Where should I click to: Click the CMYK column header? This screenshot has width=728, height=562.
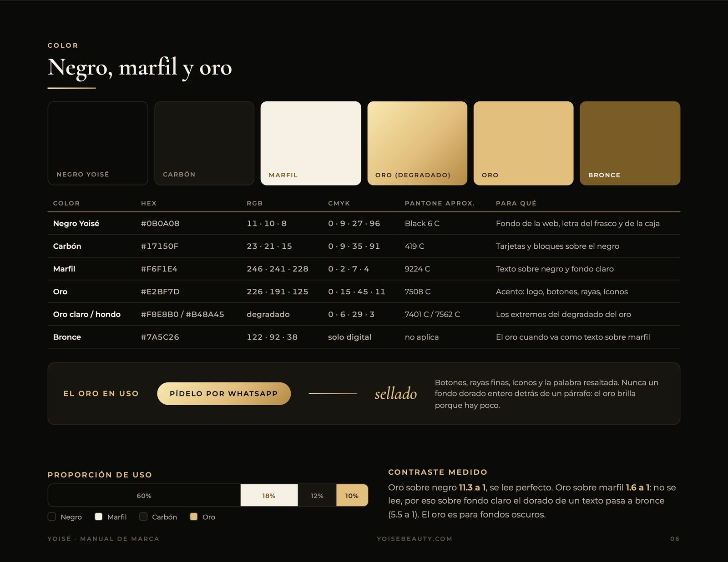click(x=339, y=203)
